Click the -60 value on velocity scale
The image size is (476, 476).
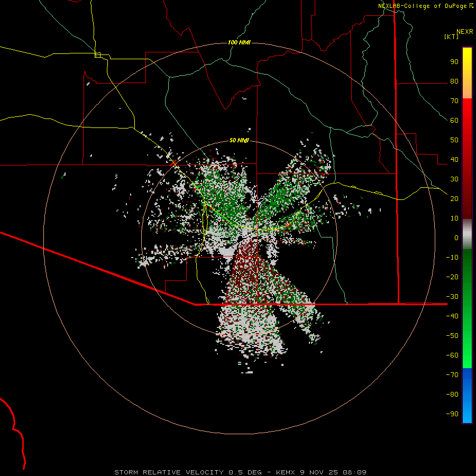(x=452, y=355)
